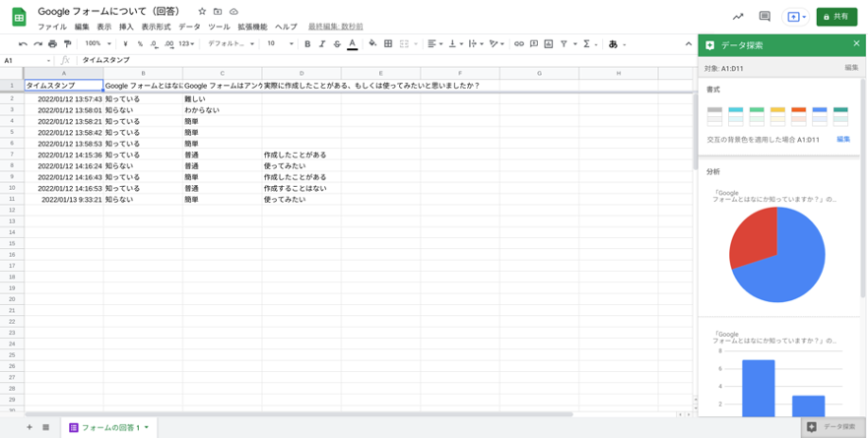Open the 最終編集 version history link
The height and width of the screenshot is (438, 868).
tap(335, 27)
